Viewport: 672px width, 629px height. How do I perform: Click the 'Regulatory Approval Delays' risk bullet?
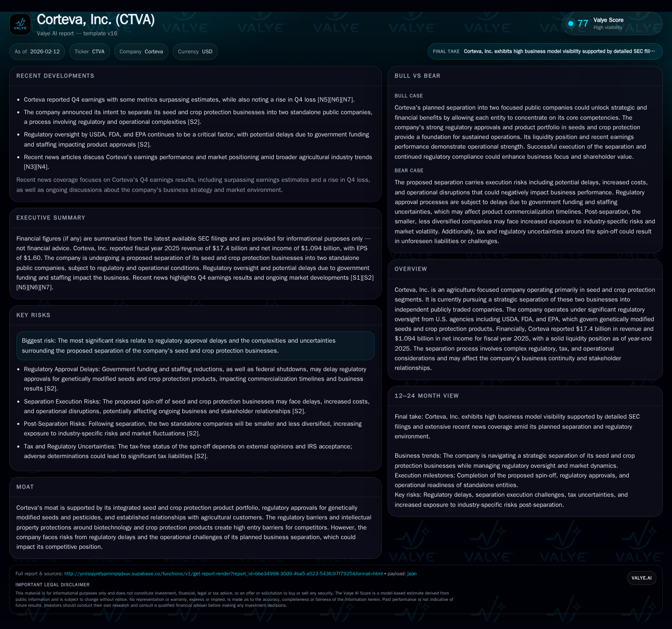(195, 379)
